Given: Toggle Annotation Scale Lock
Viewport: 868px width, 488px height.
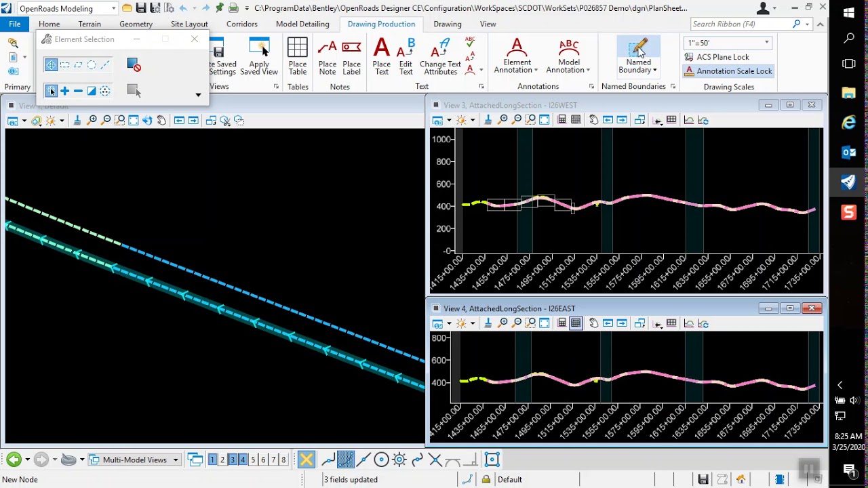Looking at the screenshot, I should point(728,70).
